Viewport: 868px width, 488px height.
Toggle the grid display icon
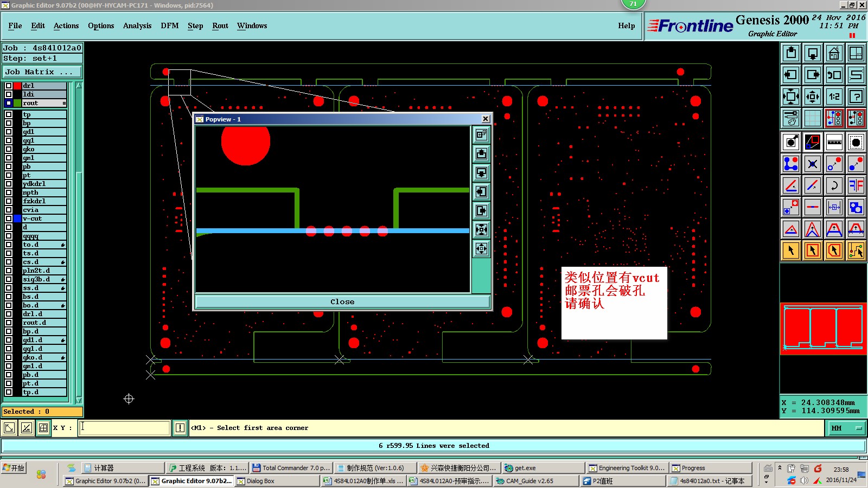(x=813, y=118)
